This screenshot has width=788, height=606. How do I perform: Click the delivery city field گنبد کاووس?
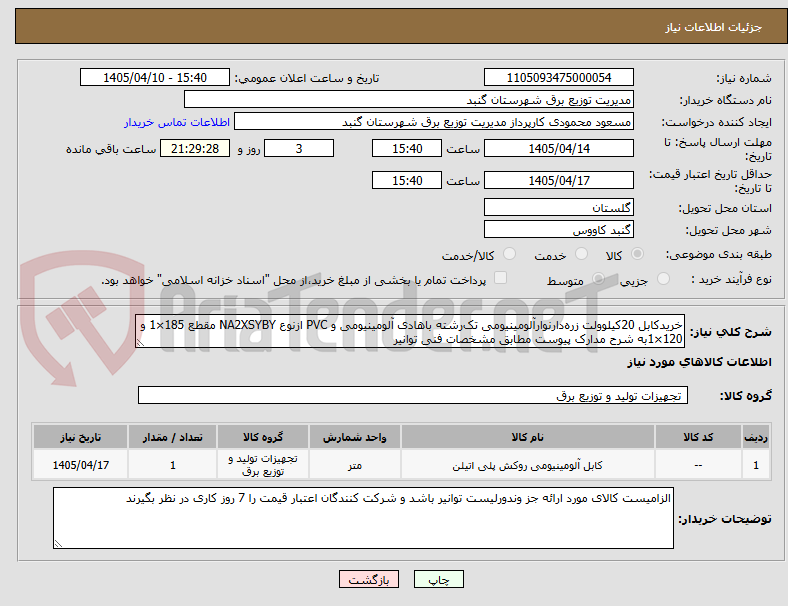(558, 229)
